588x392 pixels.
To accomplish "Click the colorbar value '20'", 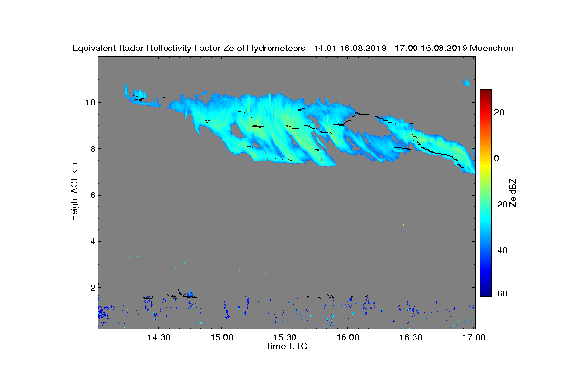I will click(499, 112).
